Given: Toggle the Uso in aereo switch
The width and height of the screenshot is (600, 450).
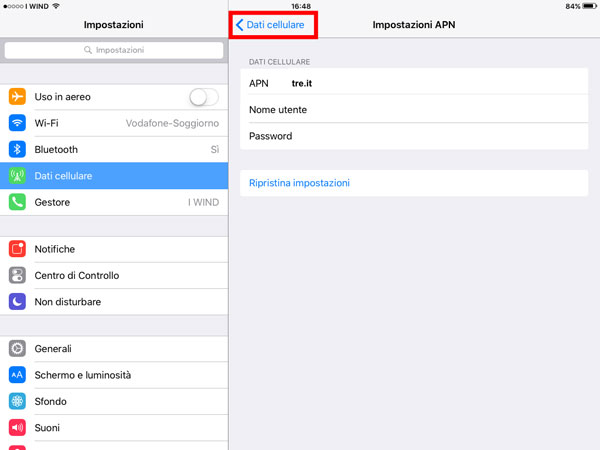Looking at the screenshot, I should tap(203, 97).
